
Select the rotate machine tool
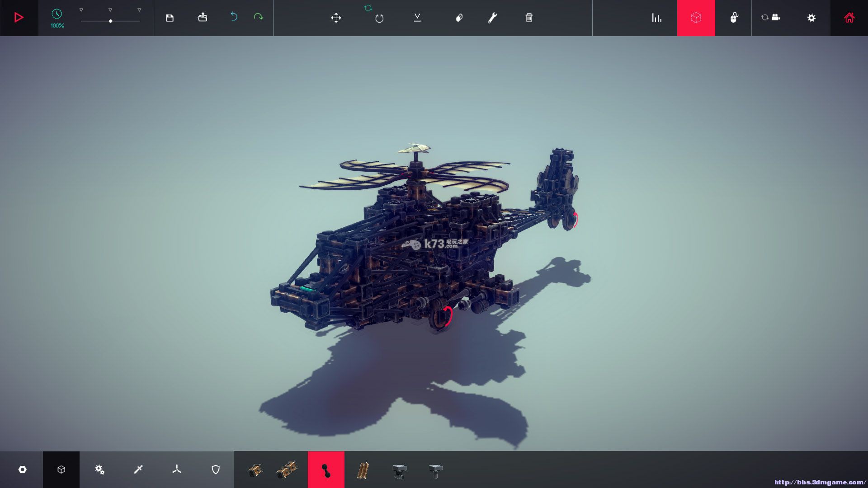point(379,18)
